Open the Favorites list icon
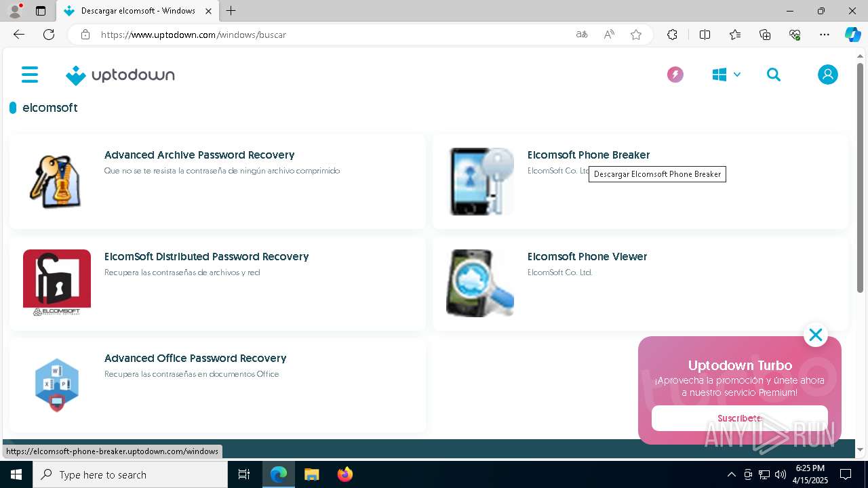 [735, 35]
